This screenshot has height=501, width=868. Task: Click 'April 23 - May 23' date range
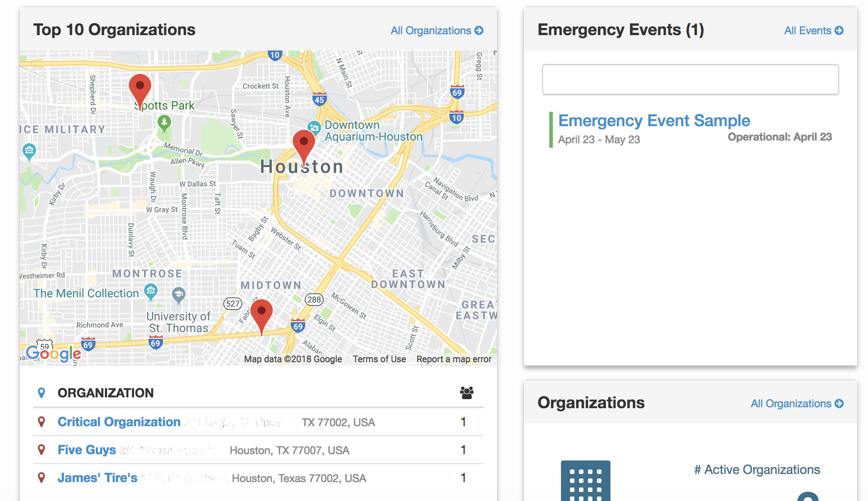(x=599, y=140)
